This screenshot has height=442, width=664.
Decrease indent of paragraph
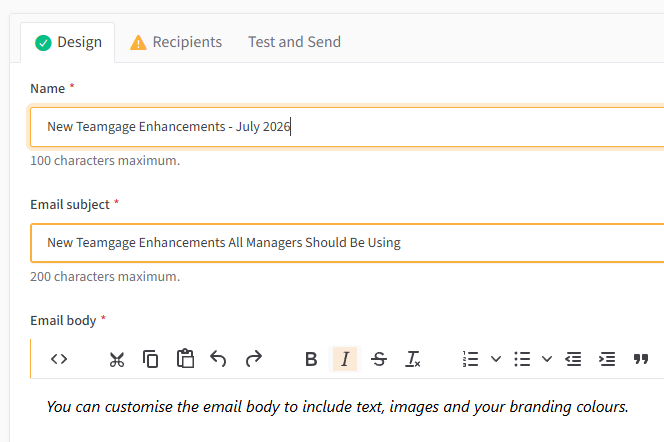[x=573, y=359]
